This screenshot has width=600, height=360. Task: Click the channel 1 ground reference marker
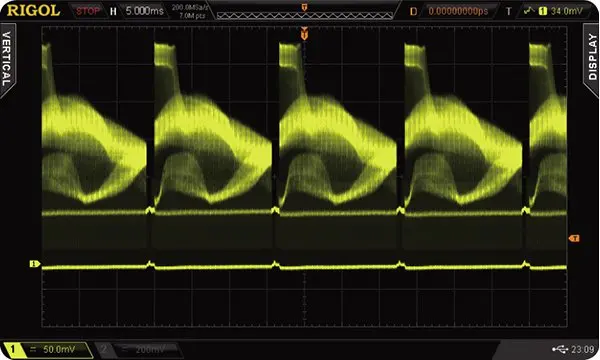35,264
